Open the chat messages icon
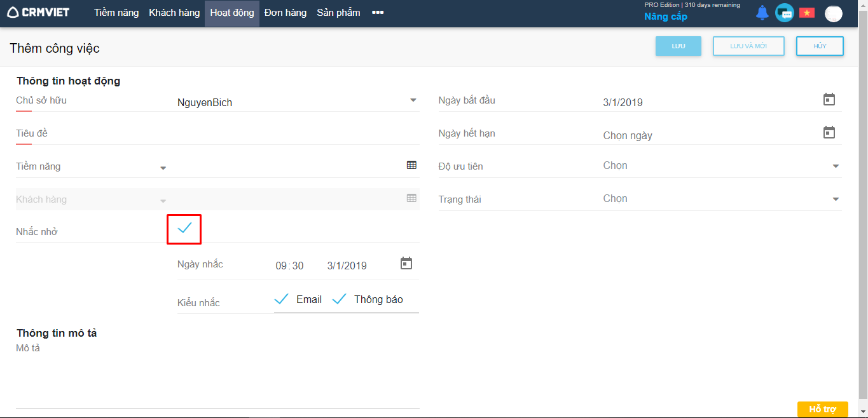Viewport: 868px width, 418px height. tap(785, 13)
